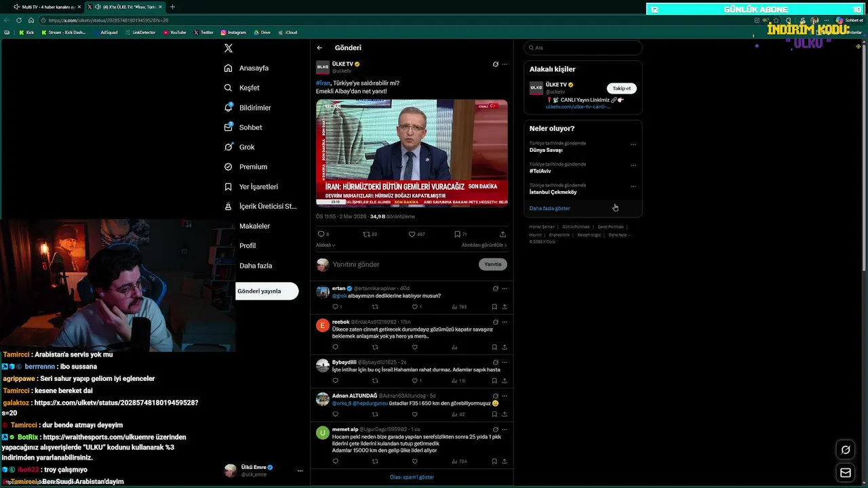Open Alıntıları görüntüle quotes link
Image resolution: width=868 pixels, height=488 pixels.
click(484, 245)
